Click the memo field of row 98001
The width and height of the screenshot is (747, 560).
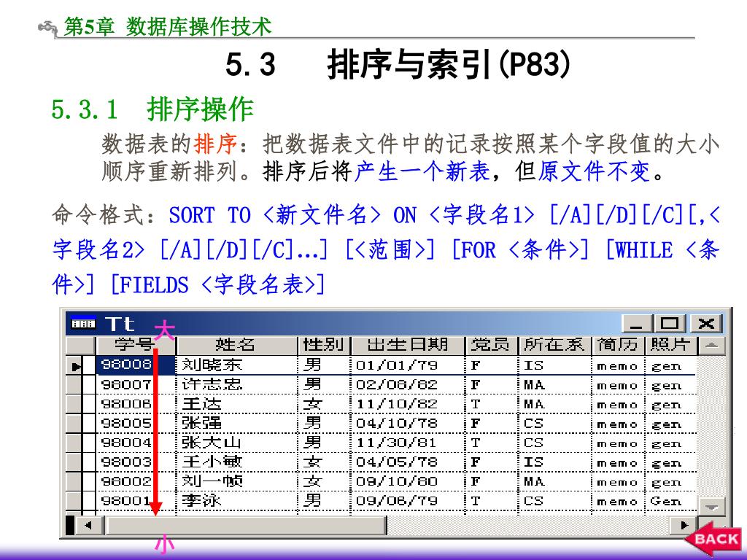617,502
